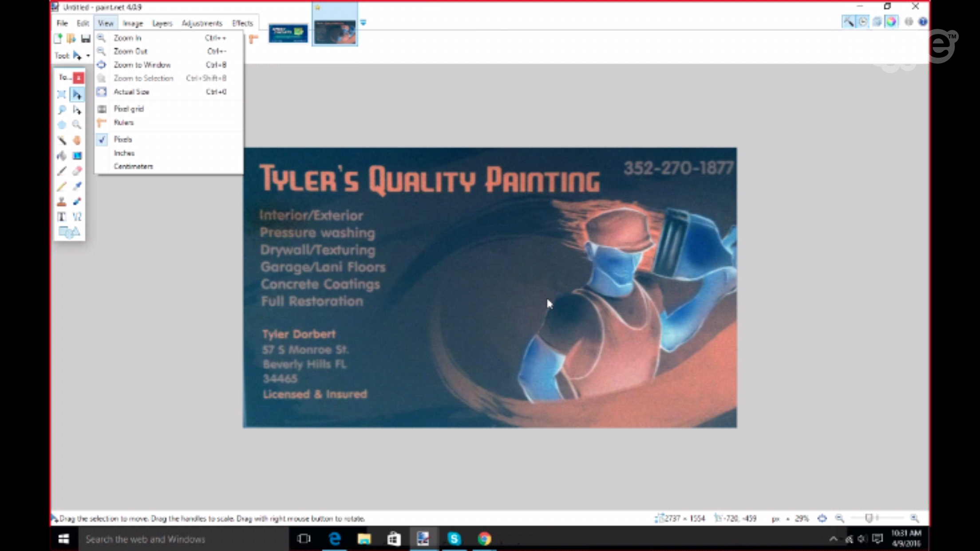Check the Pixels unit option
This screenshot has width=980, height=551.
(123, 139)
